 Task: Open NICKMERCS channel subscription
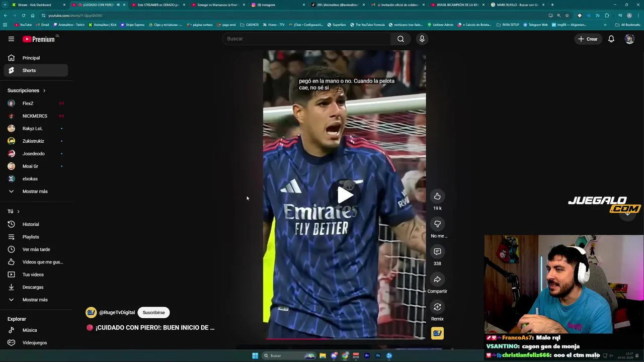pyautogui.click(x=36, y=116)
